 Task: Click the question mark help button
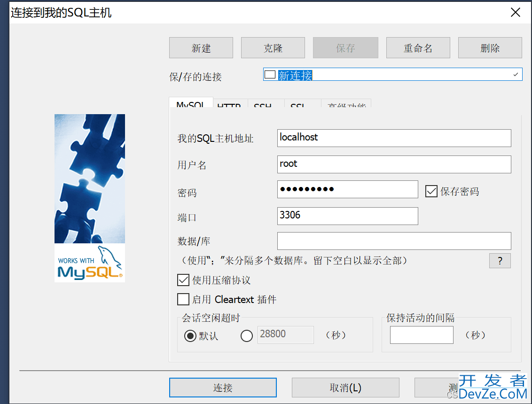tap(500, 261)
